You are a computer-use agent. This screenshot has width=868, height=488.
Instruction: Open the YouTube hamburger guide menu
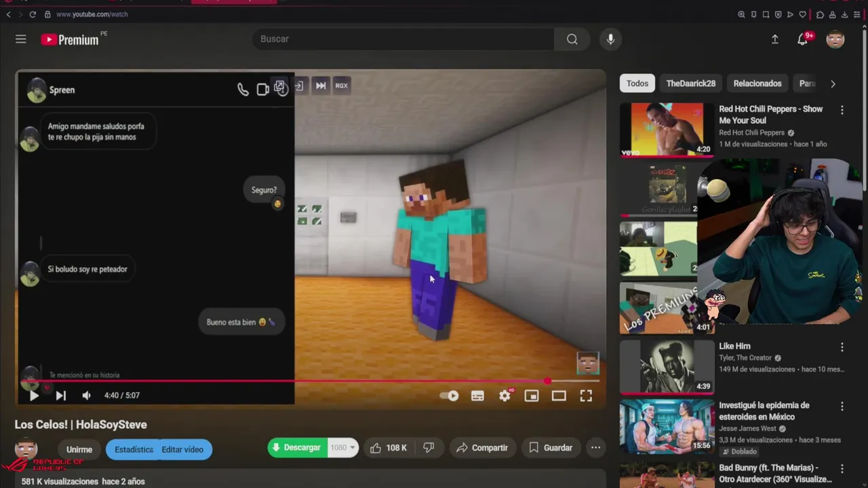tap(21, 39)
